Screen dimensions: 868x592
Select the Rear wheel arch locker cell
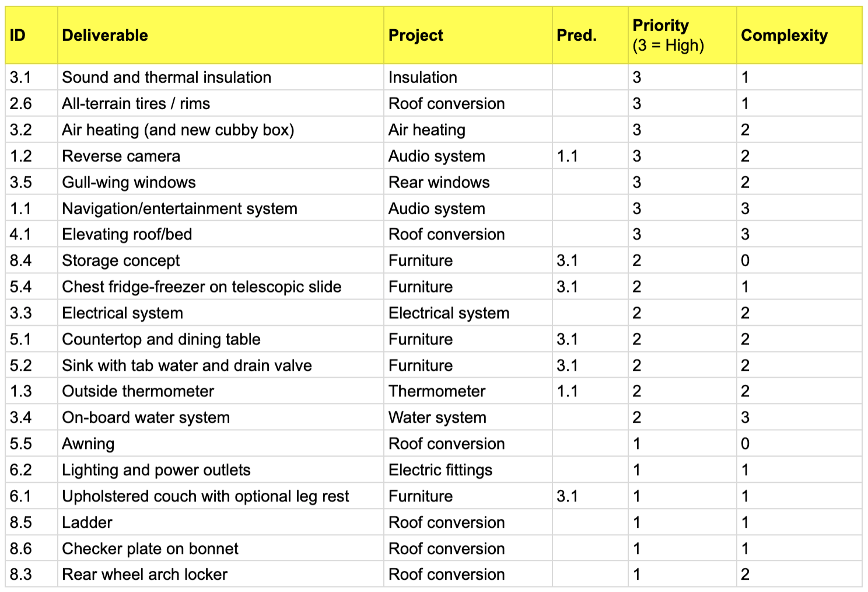point(145,574)
